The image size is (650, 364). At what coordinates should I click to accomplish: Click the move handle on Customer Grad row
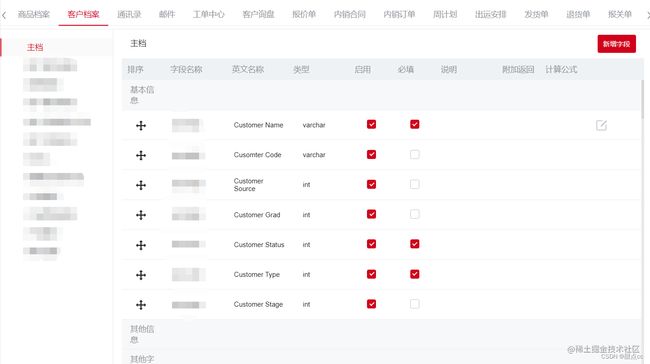141,215
